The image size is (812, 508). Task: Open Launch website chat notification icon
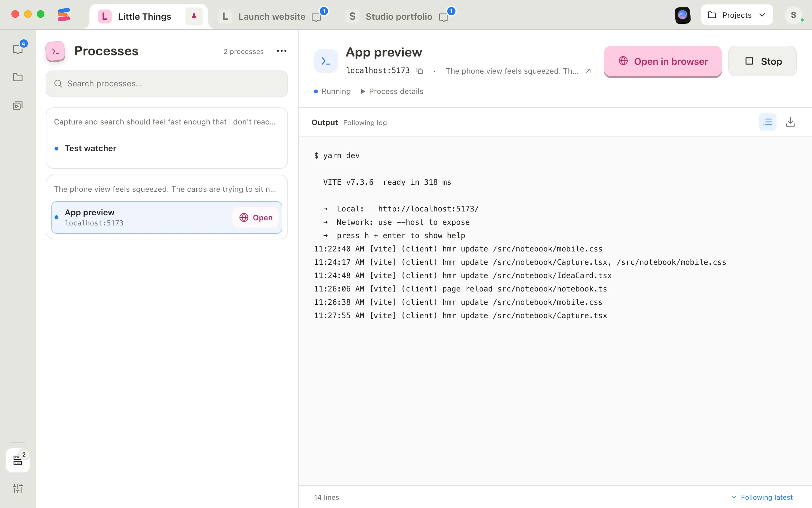316,17
